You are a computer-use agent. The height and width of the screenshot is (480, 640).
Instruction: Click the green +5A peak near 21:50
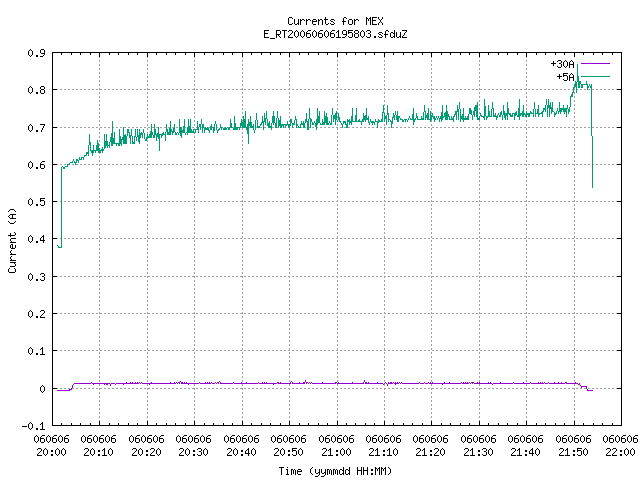click(577, 66)
